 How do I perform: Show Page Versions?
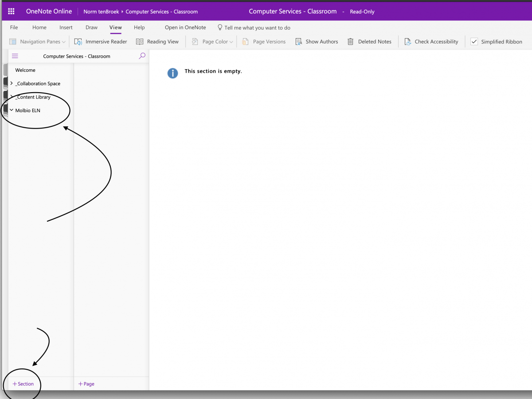(264, 42)
